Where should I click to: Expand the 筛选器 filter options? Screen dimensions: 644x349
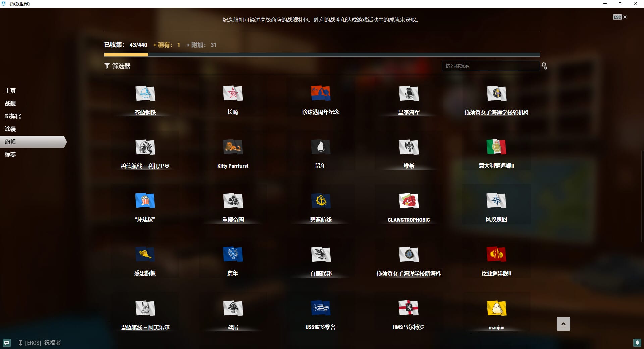(x=117, y=66)
